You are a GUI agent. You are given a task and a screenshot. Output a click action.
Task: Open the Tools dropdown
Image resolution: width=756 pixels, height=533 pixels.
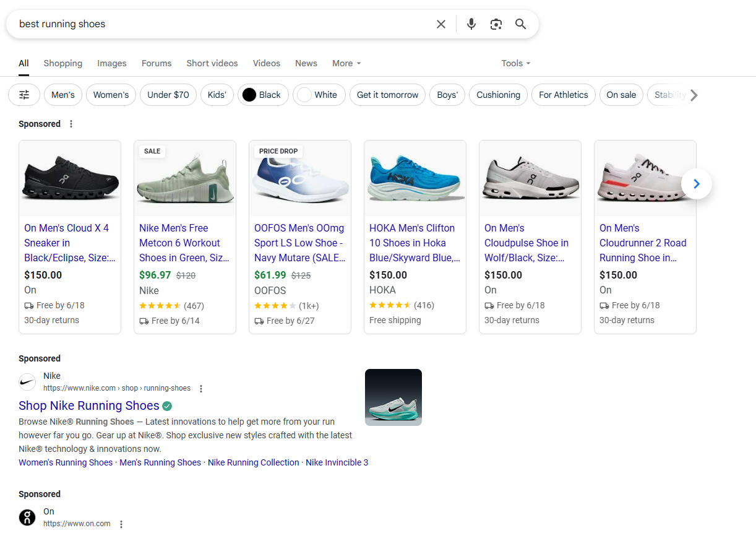coord(516,63)
